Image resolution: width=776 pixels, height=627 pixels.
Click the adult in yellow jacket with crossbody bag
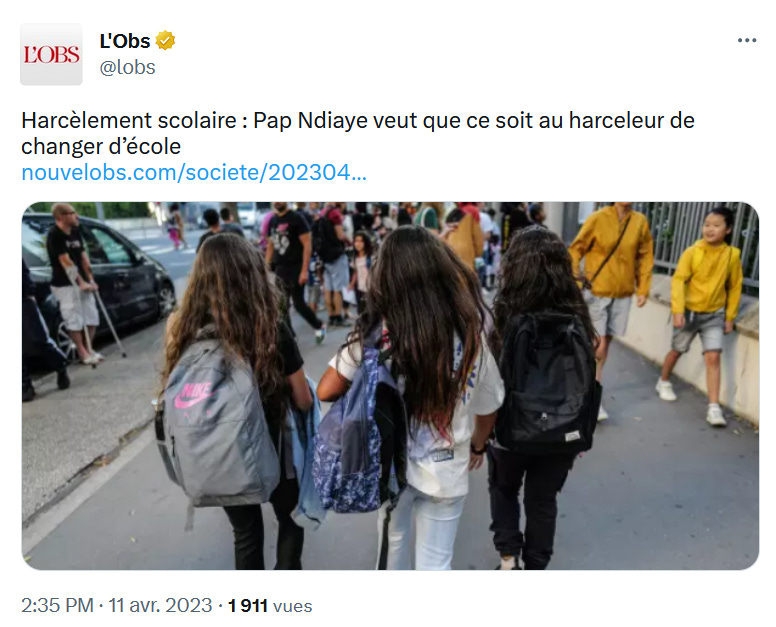(x=611, y=277)
